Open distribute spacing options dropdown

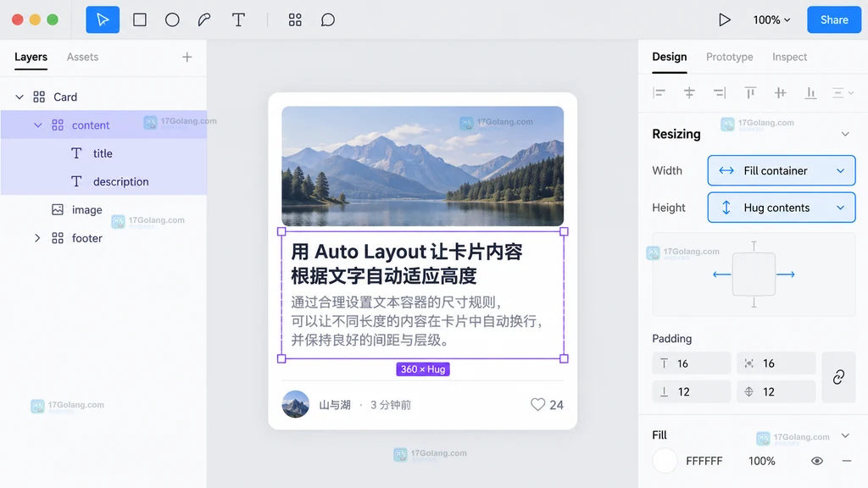(x=843, y=93)
